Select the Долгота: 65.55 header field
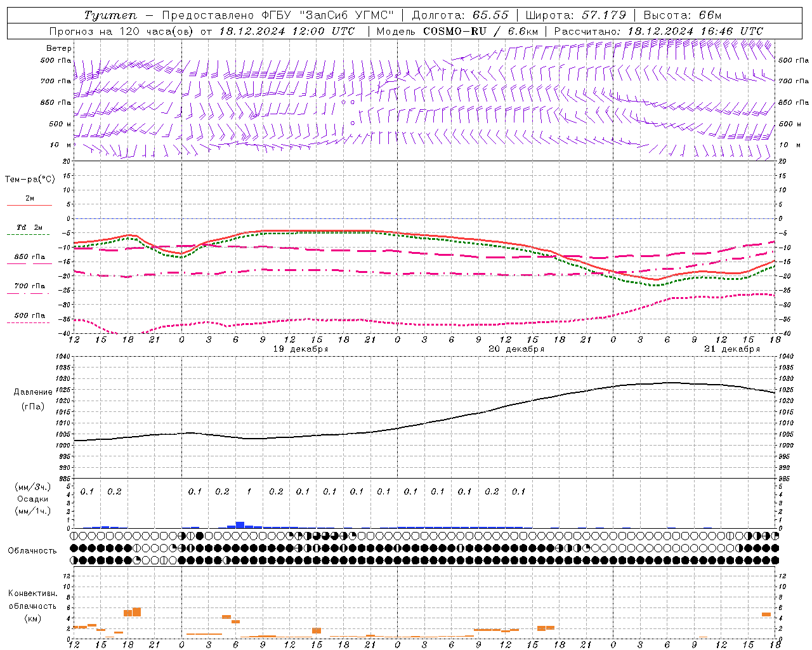 (461, 15)
